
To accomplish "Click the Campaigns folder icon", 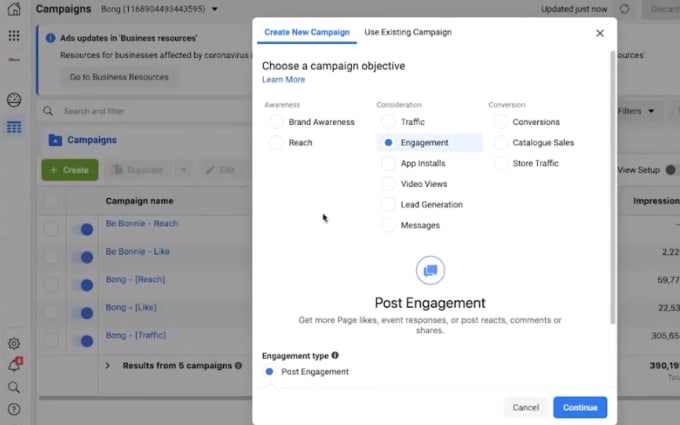I will 55,140.
